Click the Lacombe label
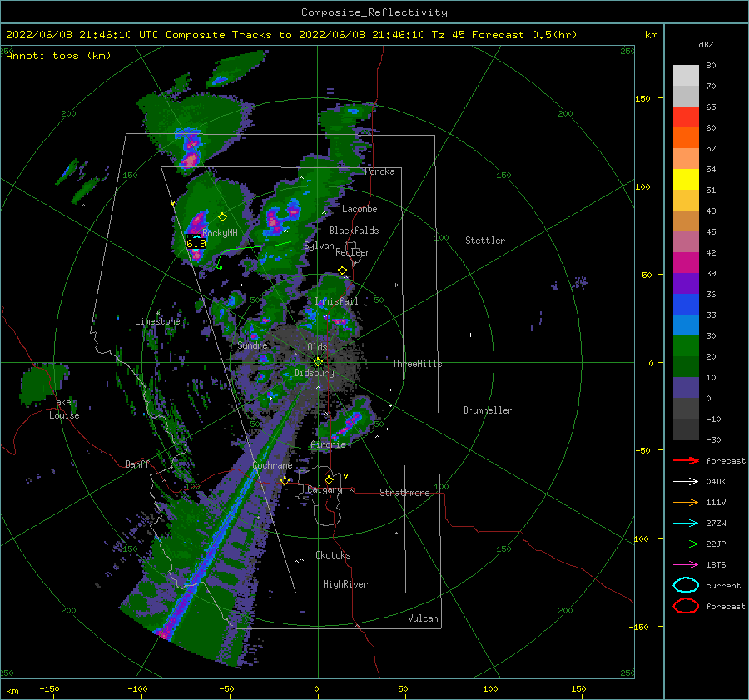 click(x=360, y=209)
